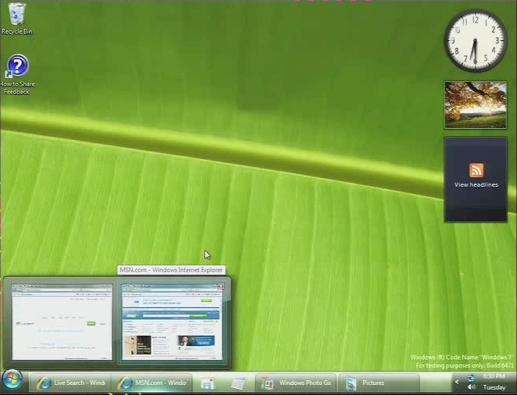The width and height of the screenshot is (517, 395).
Task: Click the View headlines link
Action: (476, 185)
